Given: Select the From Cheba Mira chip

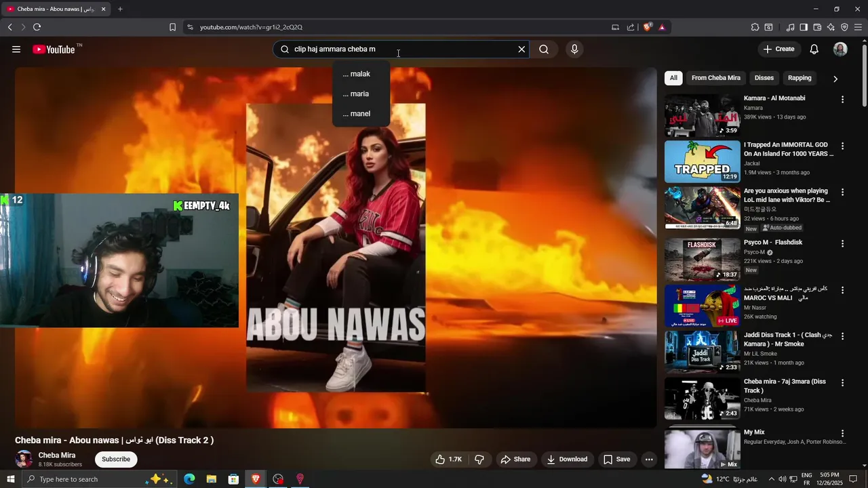Looking at the screenshot, I should (x=716, y=78).
